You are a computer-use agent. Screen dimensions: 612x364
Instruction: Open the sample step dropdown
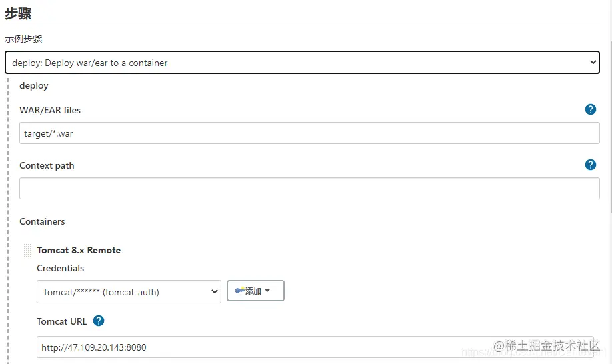coord(302,63)
